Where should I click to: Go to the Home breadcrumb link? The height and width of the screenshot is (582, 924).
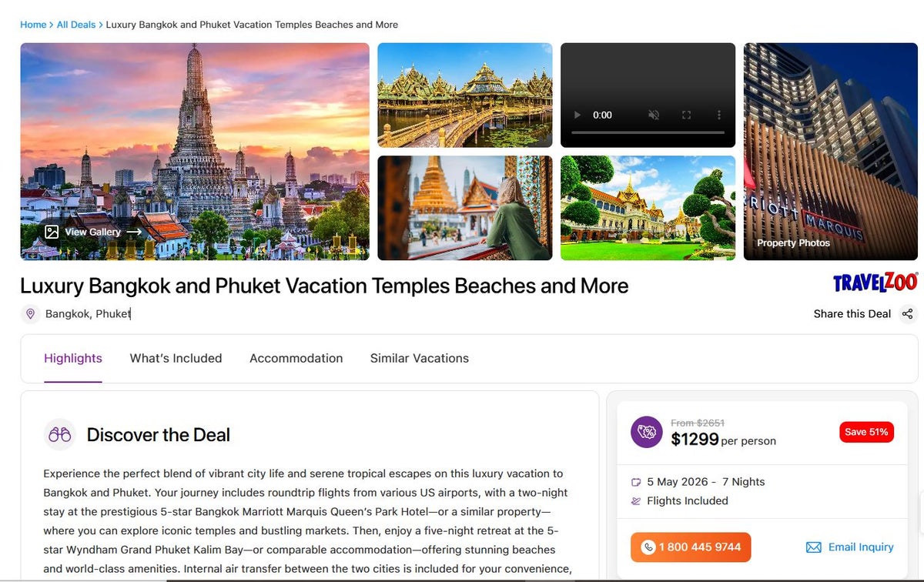coord(33,25)
